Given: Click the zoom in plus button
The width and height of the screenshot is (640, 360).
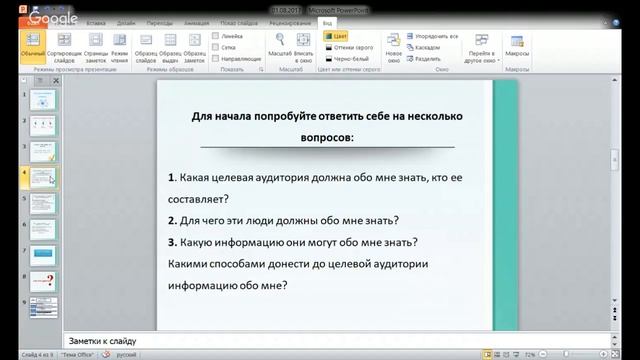Looking at the screenshot, I should 603,354.
